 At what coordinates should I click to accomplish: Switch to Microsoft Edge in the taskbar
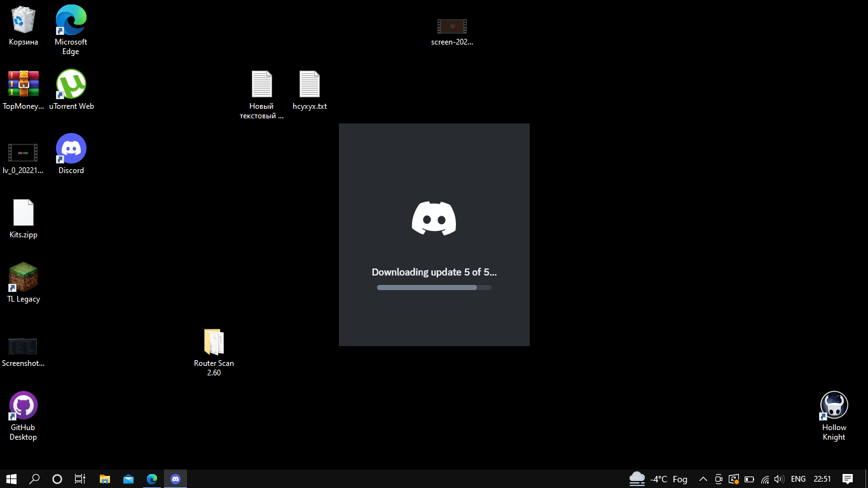[152, 479]
